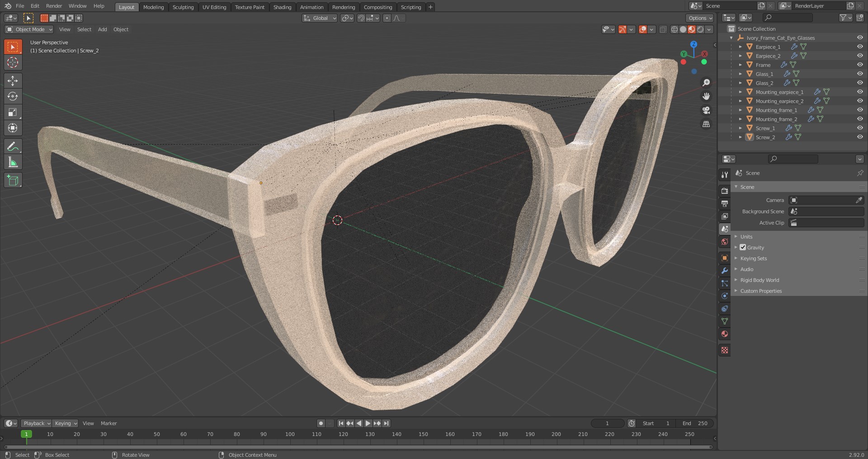Activate the Select Box tool
The height and width of the screenshot is (459, 868).
pyautogui.click(x=13, y=47)
